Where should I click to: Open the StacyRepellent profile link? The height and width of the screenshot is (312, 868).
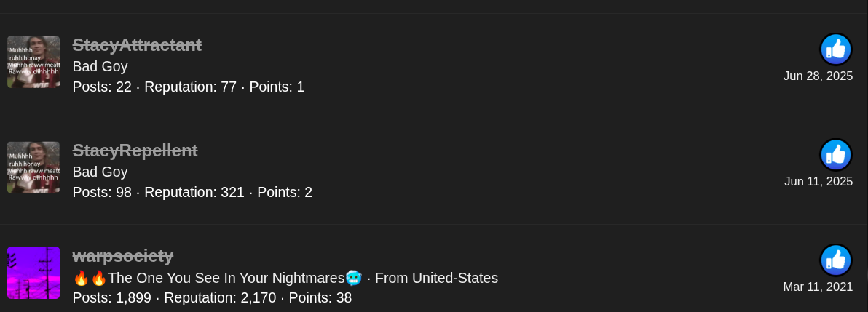pos(135,151)
